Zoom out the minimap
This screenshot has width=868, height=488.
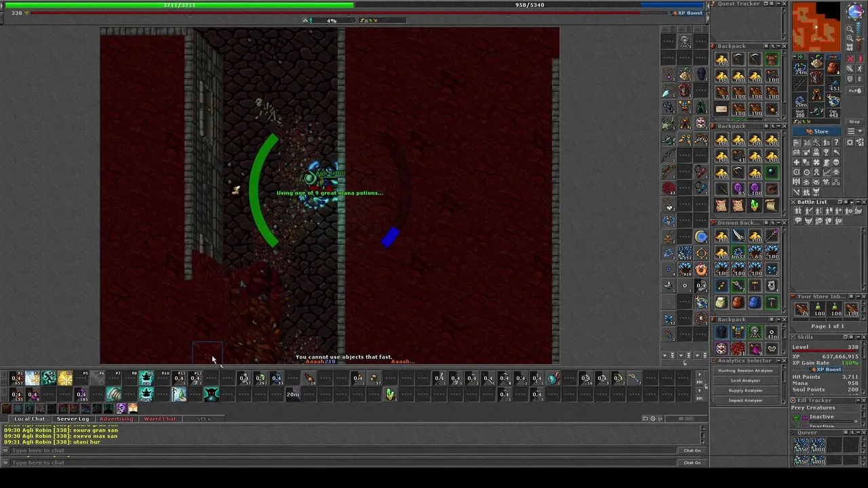pyautogui.click(x=850, y=29)
